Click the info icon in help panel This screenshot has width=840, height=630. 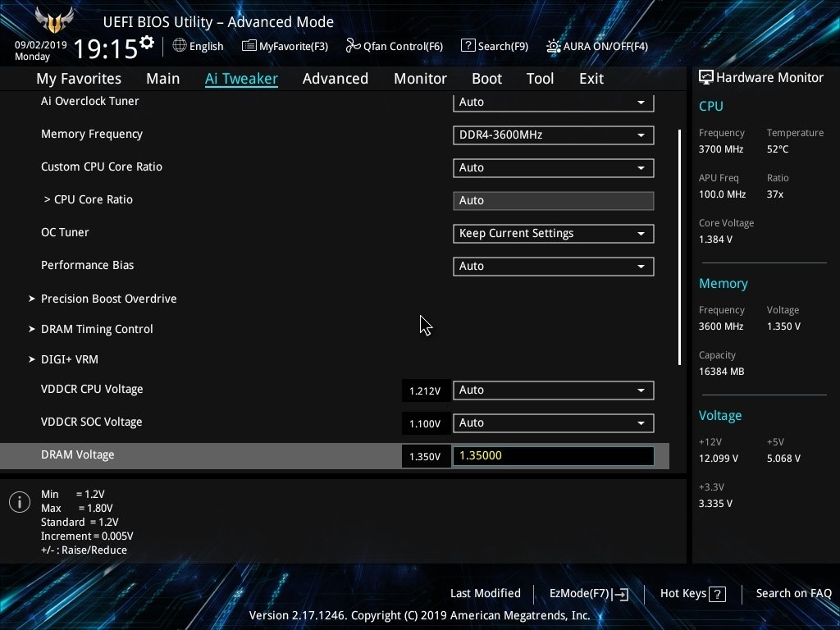point(20,502)
